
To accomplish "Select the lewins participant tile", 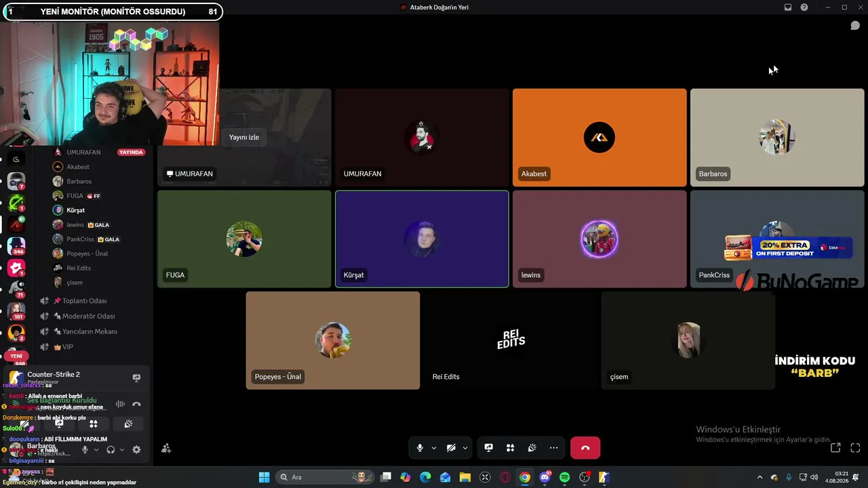I will pos(599,239).
